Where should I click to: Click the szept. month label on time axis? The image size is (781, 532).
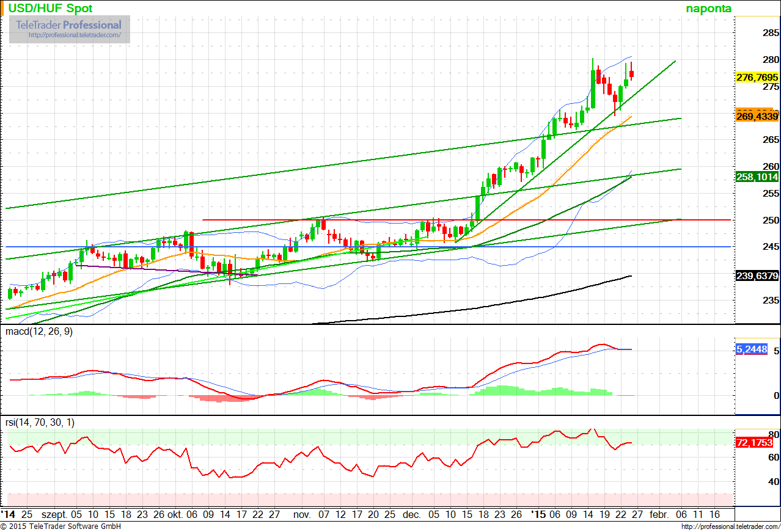[54, 514]
